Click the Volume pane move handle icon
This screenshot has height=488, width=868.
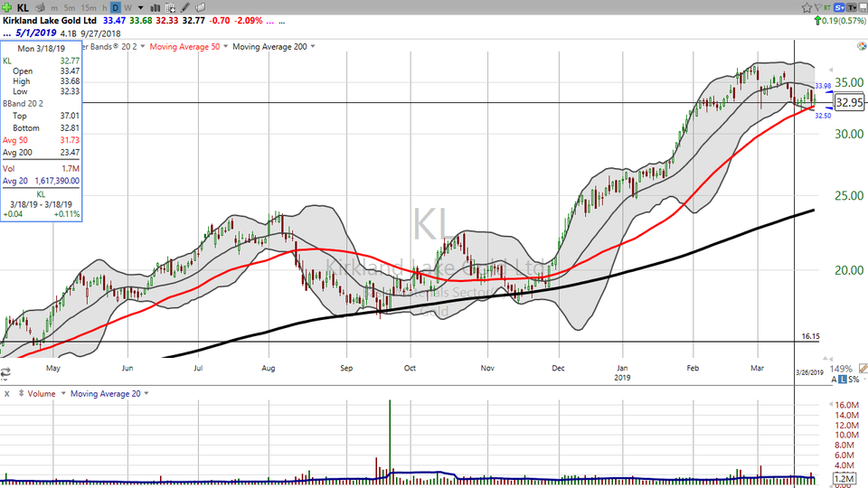[21, 393]
